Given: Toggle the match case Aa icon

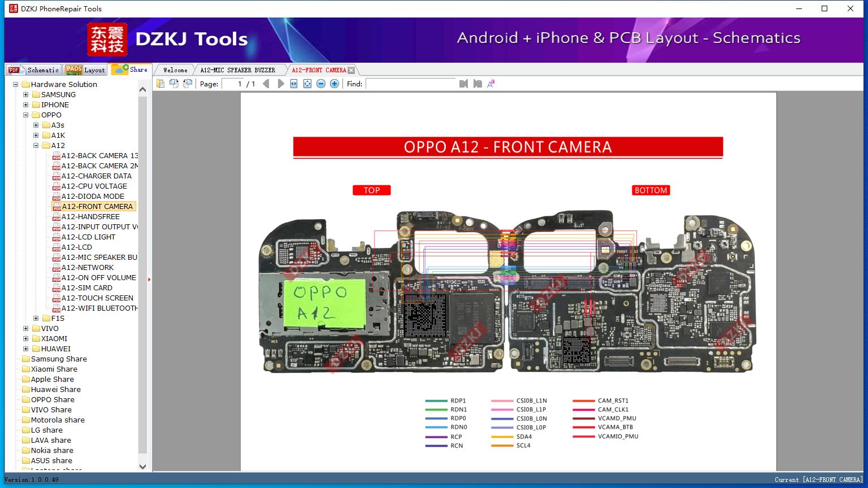Looking at the screenshot, I should tap(491, 84).
